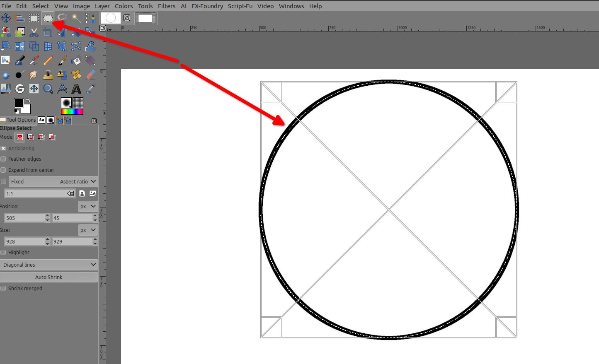Choose Replace current selection mode
This screenshot has width=599, height=364.
tap(20, 137)
